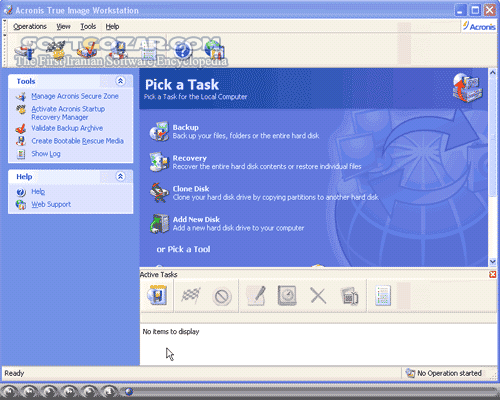
Task: Click the help question-mark toolbar icon
Action: click(183, 51)
